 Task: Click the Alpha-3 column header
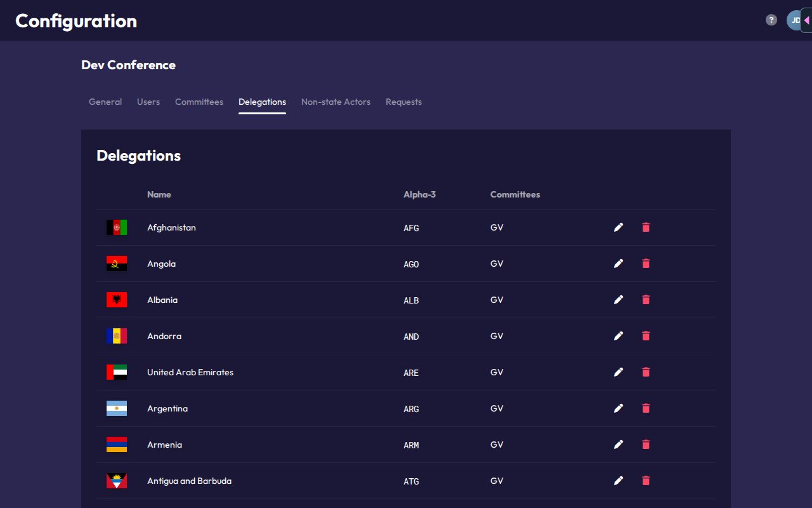[419, 194]
